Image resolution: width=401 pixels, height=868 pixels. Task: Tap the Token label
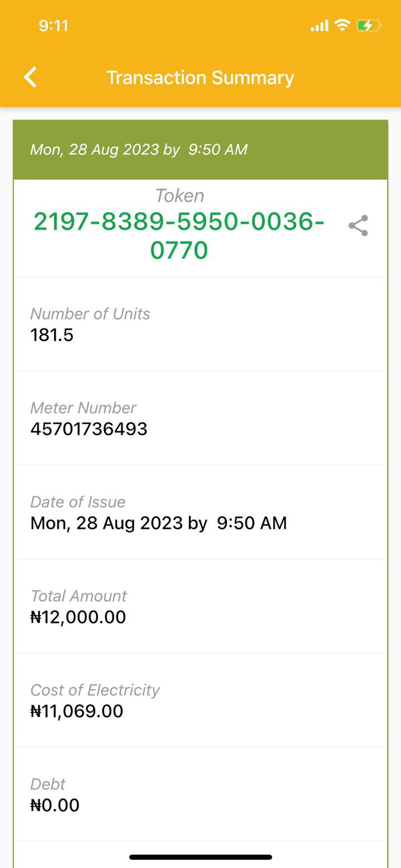pos(179,196)
